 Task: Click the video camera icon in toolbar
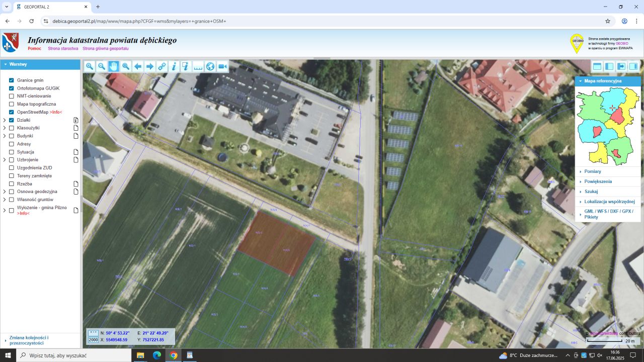[x=222, y=66]
